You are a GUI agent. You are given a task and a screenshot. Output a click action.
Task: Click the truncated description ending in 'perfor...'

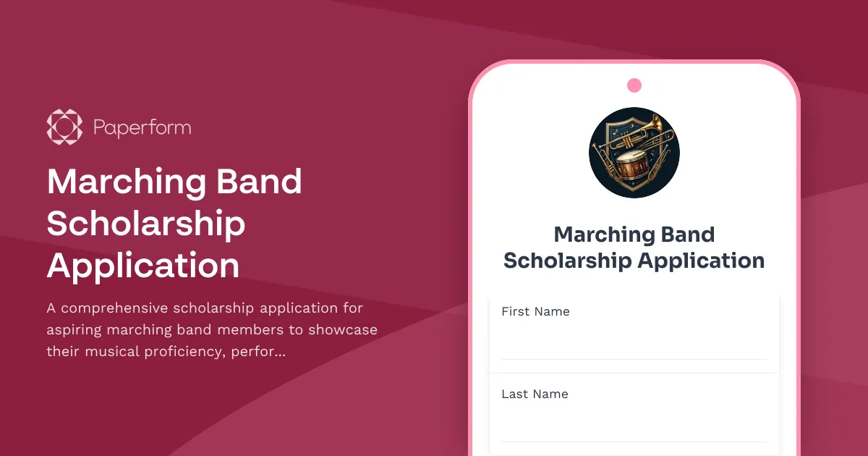pyautogui.click(x=211, y=329)
